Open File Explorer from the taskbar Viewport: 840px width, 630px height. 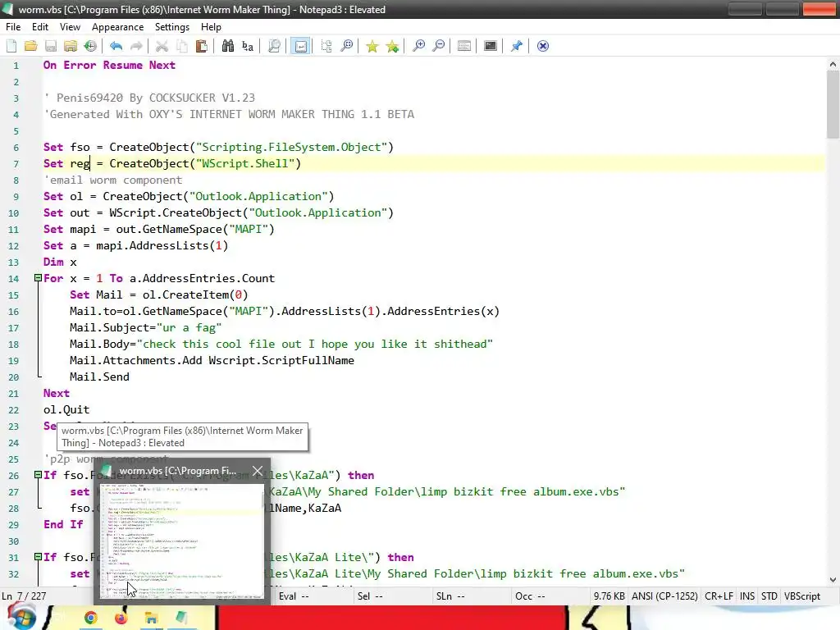(151, 619)
